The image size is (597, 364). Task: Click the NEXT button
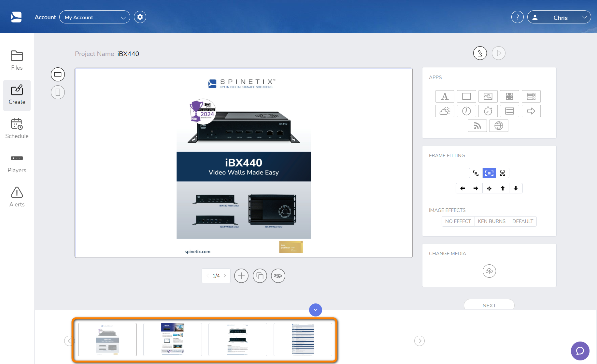pyautogui.click(x=489, y=305)
